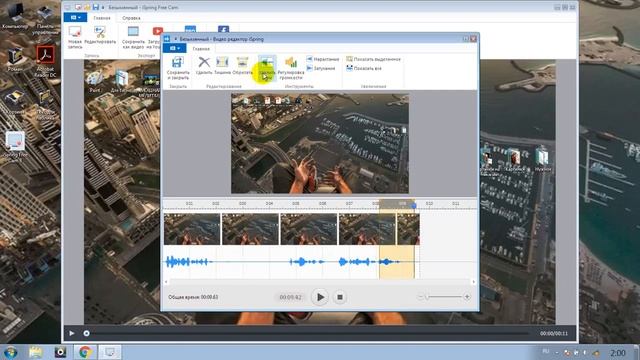Open File Explorer from the taskbar
The image size is (640, 360).
pyautogui.click(x=36, y=352)
